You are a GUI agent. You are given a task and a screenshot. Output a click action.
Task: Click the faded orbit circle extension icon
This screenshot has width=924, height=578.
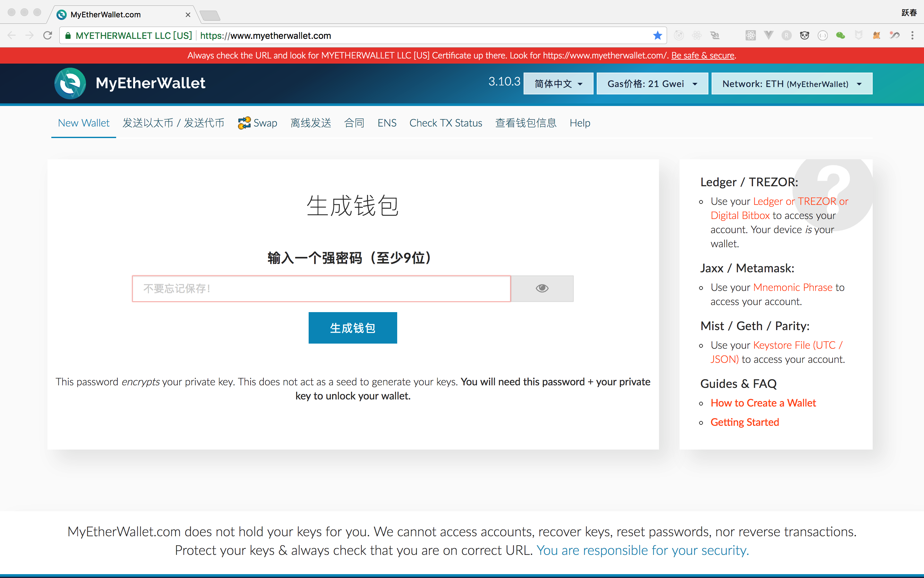679,36
